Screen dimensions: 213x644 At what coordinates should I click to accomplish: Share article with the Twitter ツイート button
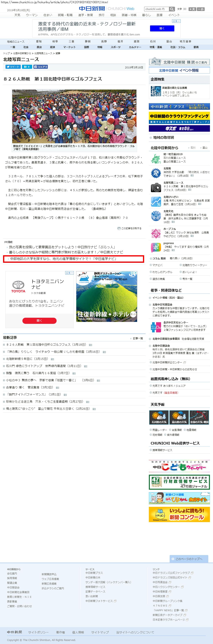[x=13, y=67]
